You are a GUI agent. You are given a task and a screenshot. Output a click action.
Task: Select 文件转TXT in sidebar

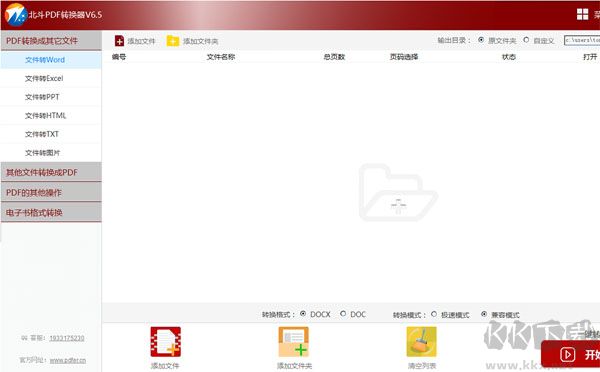click(x=51, y=134)
